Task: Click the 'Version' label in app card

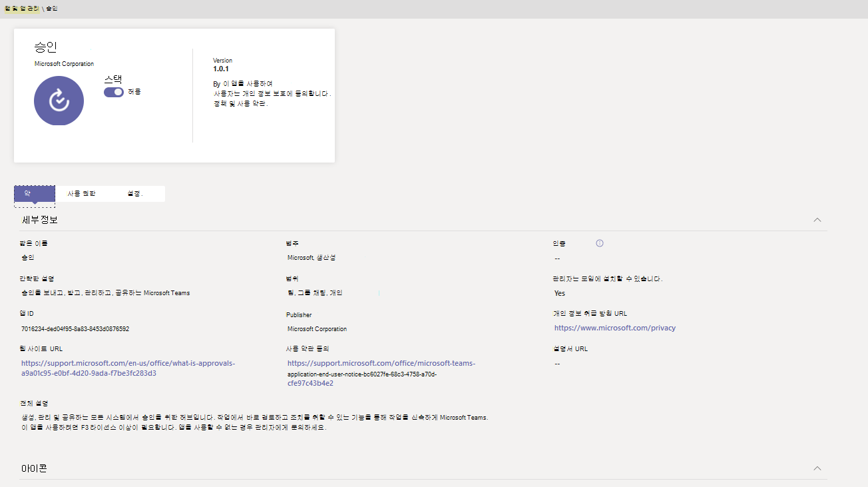Action: (222, 61)
